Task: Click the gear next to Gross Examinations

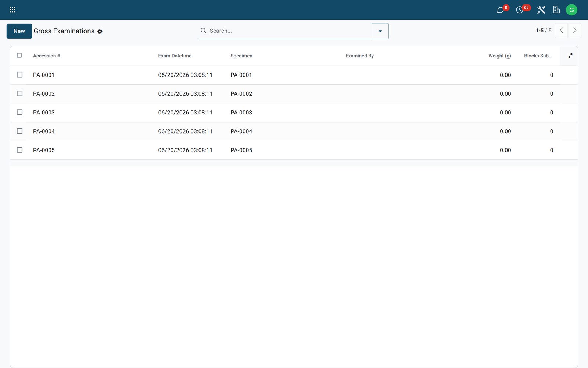Action: (100, 32)
